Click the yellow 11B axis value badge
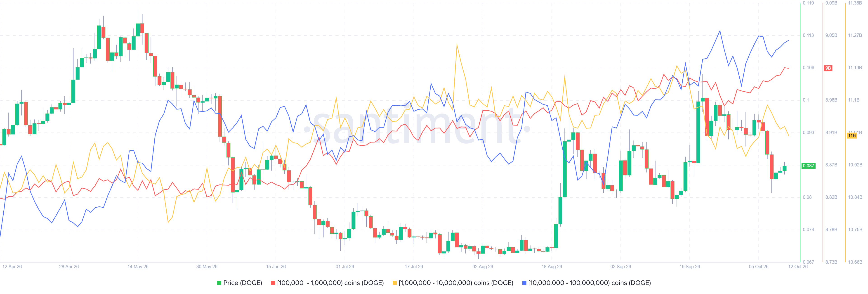The image size is (868, 294). (852, 135)
